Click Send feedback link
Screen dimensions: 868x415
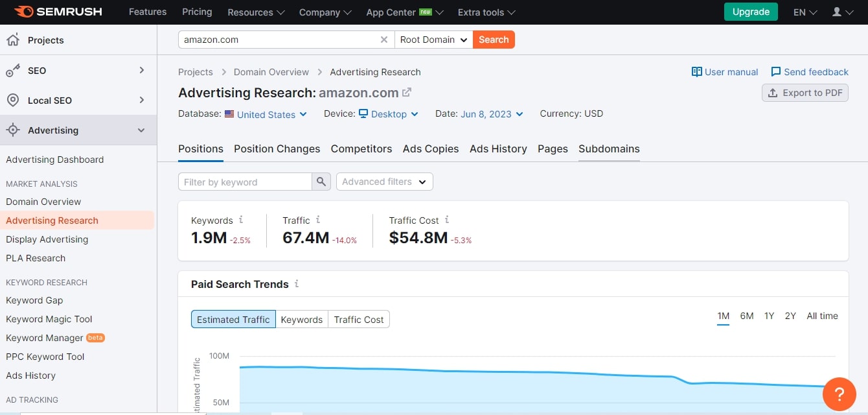[x=810, y=72]
